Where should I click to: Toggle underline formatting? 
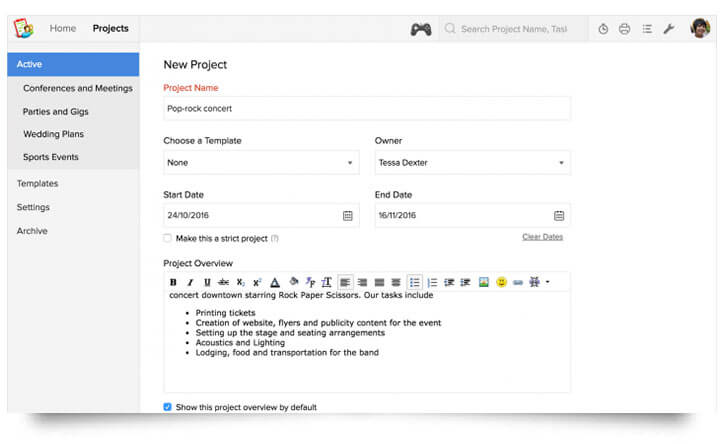point(207,282)
